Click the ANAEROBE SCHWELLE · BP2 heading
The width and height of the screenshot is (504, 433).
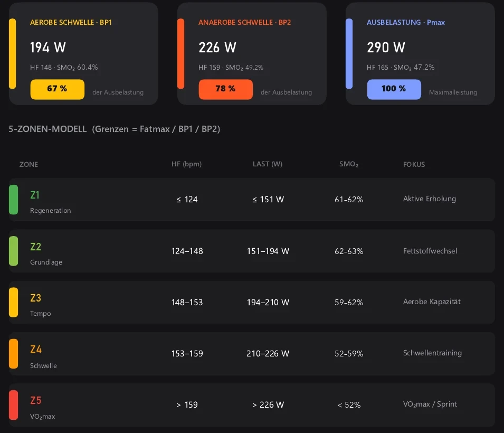click(x=244, y=22)
